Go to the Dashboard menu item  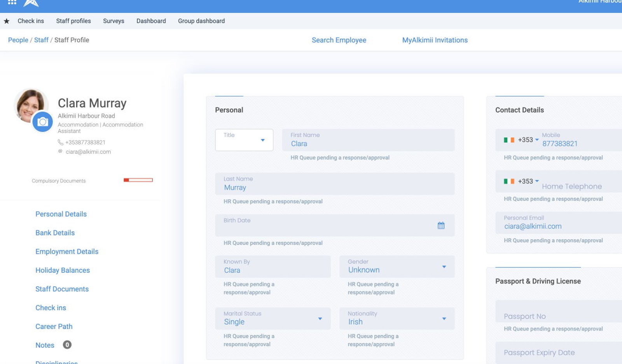151,21
